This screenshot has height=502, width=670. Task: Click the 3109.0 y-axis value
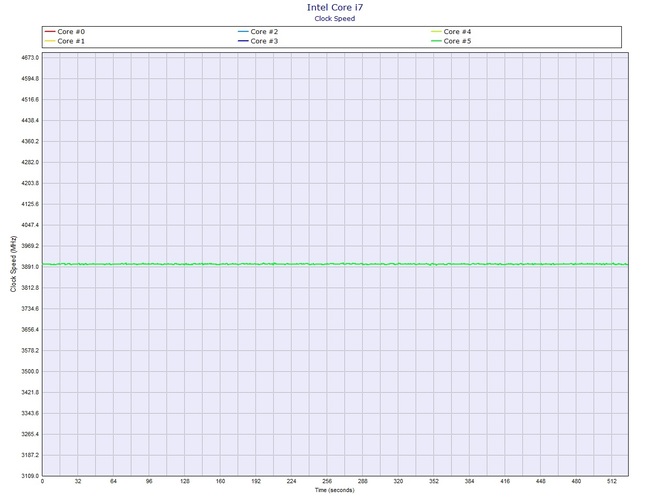click(x=30, y=476)
